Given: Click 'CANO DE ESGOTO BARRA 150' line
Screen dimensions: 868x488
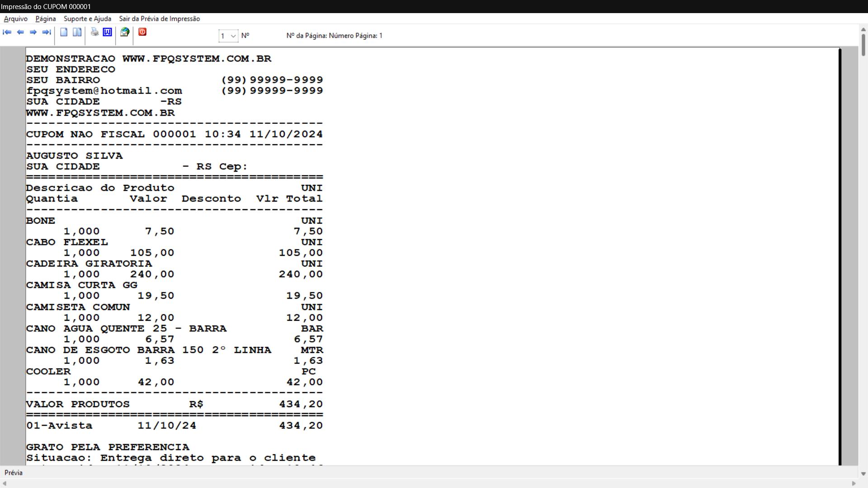Looking at the screenshot, I should point(175,350).
